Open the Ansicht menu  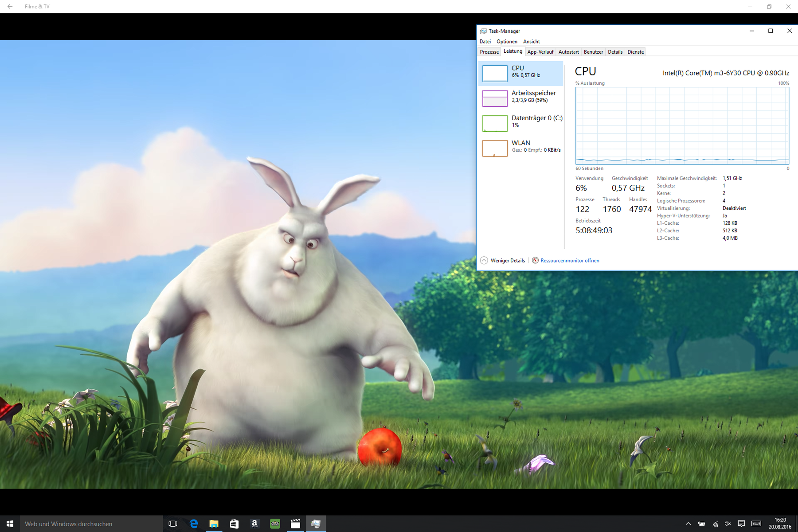531,41
